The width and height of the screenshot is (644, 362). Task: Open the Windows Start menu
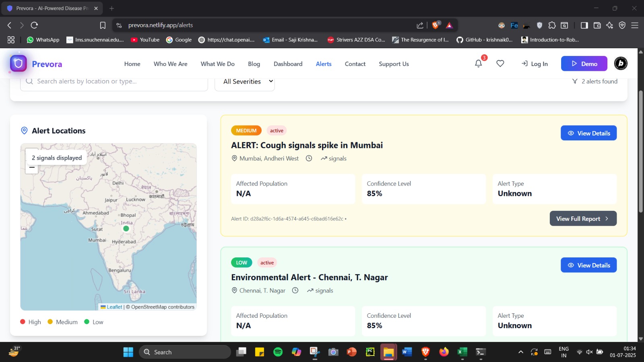(128, 352)
